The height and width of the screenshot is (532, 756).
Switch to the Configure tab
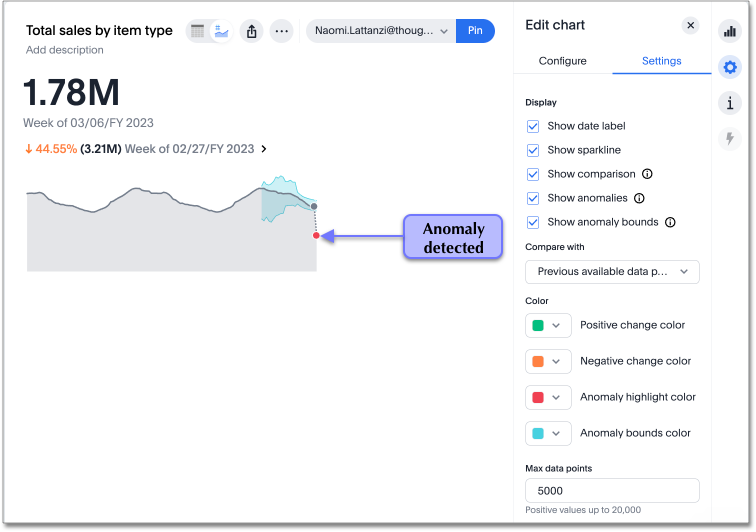point(562,61)
